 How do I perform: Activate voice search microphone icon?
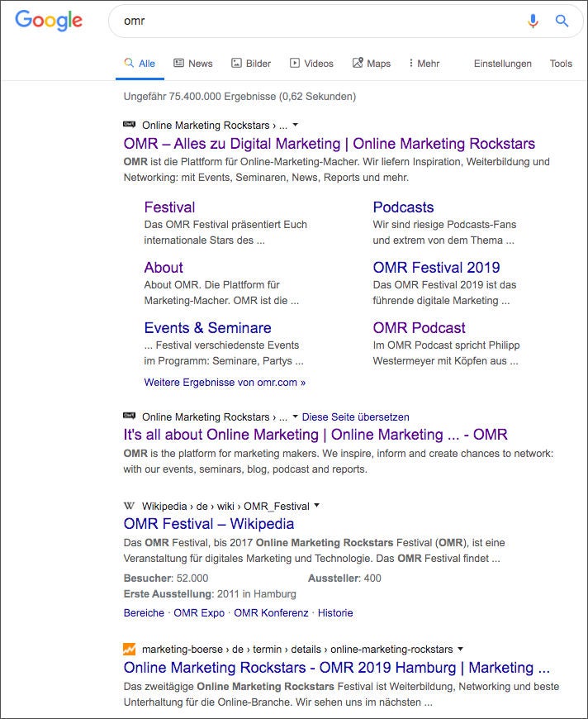(x=533, y=21)
